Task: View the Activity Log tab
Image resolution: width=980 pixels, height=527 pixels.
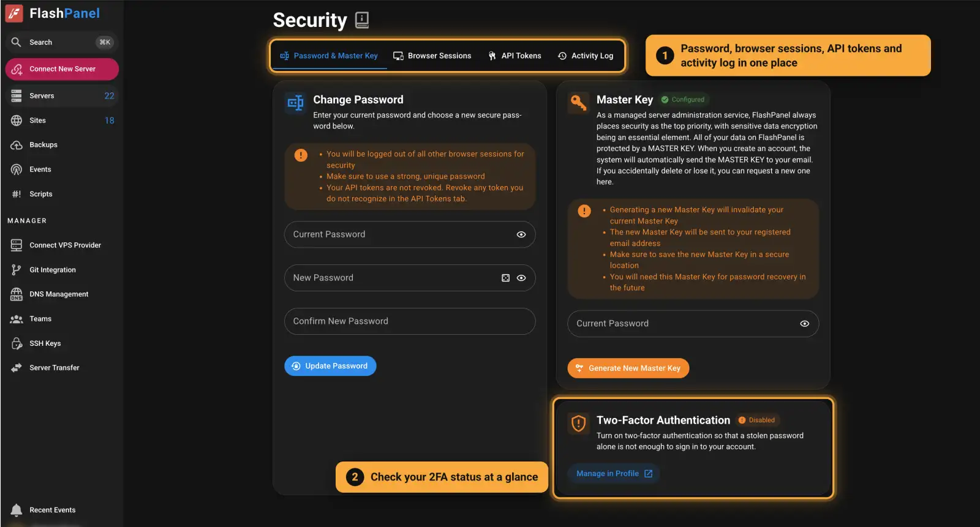Action: click(586, 56)
